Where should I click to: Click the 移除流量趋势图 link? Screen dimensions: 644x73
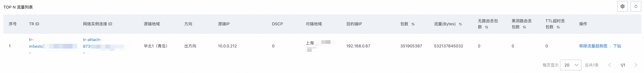coord(593,46)
